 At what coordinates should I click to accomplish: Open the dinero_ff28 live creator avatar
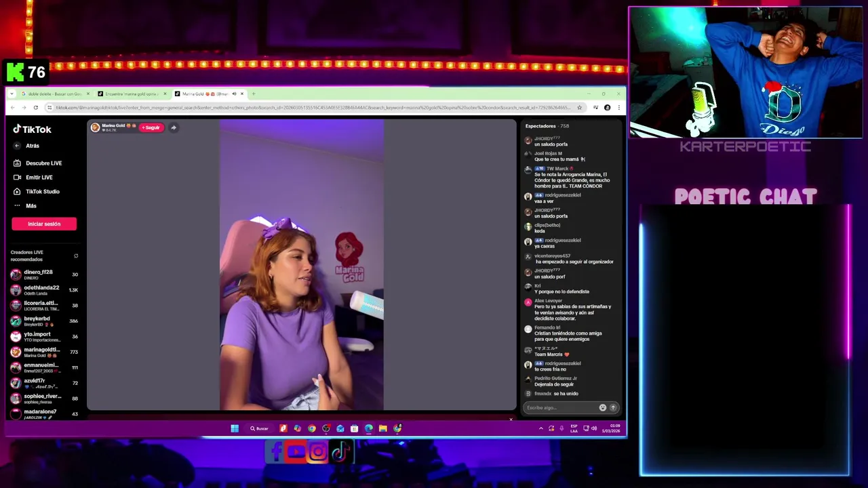coord(16,274)
